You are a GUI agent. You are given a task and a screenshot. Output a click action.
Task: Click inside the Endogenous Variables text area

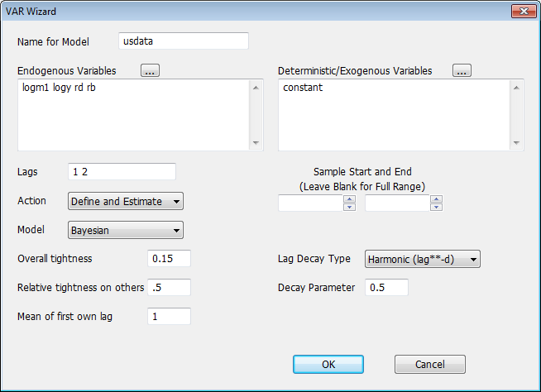coord(132,115)
